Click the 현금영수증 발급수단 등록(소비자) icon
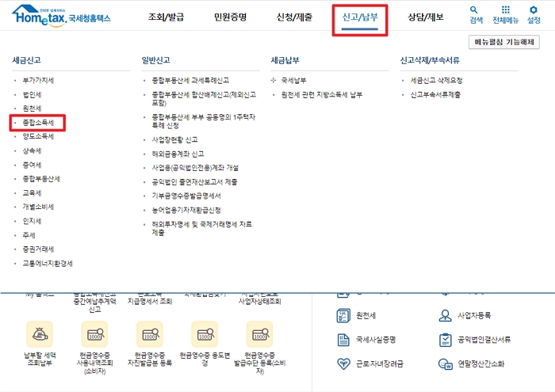The image size is (555, 392). 260,334
